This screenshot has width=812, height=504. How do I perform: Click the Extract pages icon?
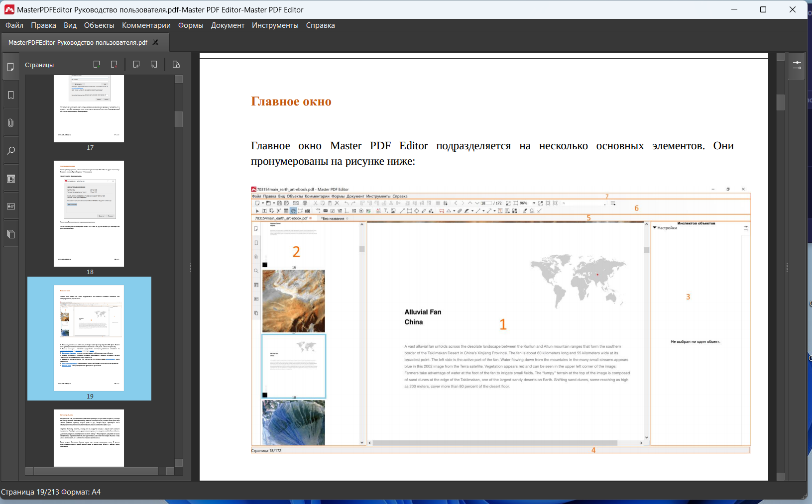[x=176, y=64]
